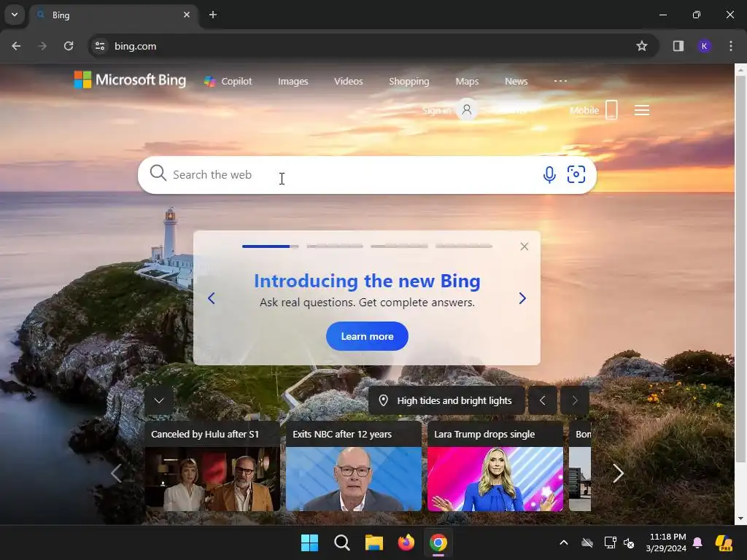Click the Learn more button
This screenshot has width=747, height=560.
(367, 336)
